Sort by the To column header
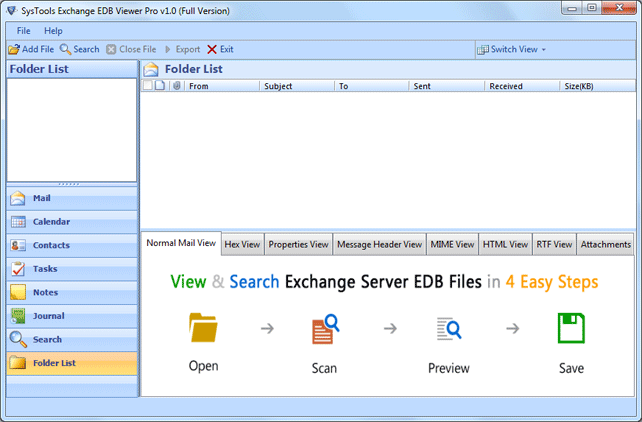 pyautogui.click(x=371, y=86)
